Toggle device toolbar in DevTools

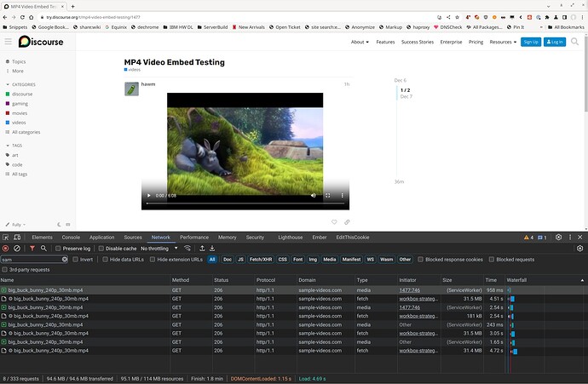point(17,238)
